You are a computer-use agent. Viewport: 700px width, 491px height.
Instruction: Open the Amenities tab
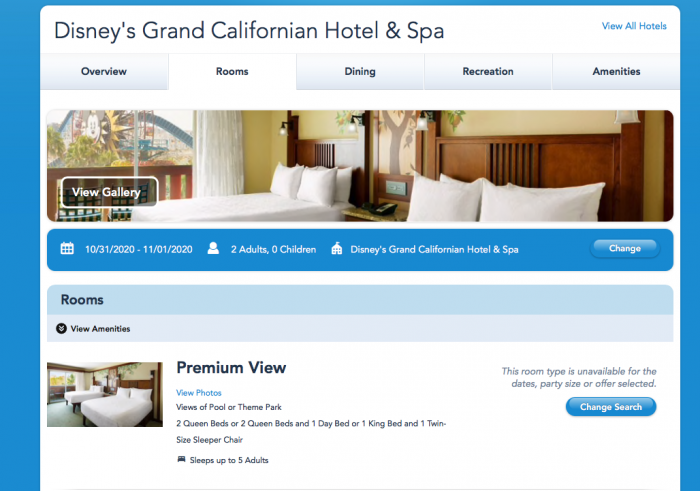click(x=616, y=71)
